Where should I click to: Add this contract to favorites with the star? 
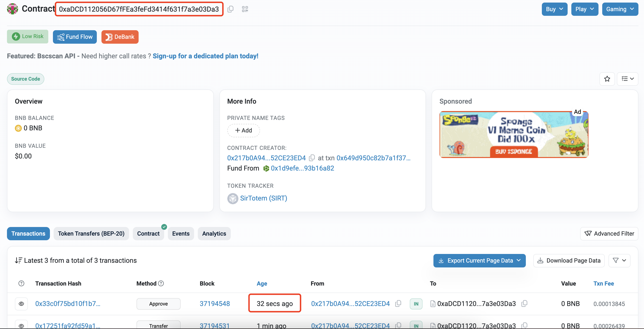click(607, 79)
